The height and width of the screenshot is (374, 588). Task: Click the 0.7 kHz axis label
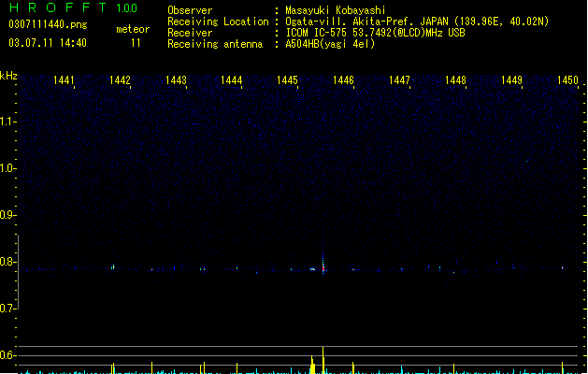[7, 309]
